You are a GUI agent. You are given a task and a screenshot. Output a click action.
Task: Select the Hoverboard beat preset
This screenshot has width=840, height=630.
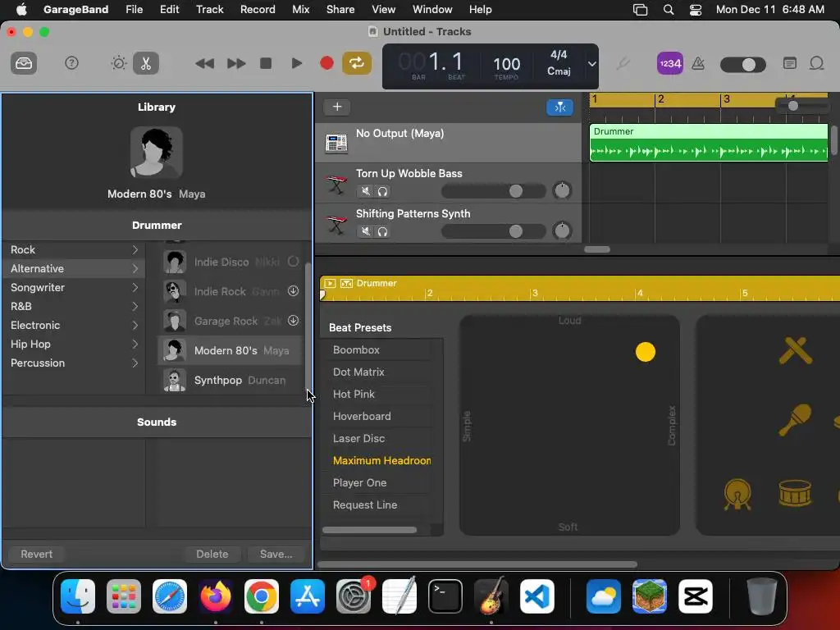point(362,416)
